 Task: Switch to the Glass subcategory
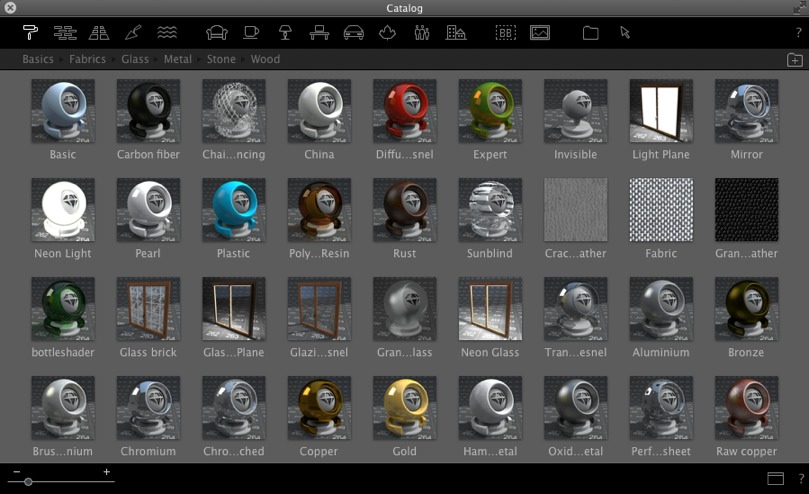tap(135, 59)
